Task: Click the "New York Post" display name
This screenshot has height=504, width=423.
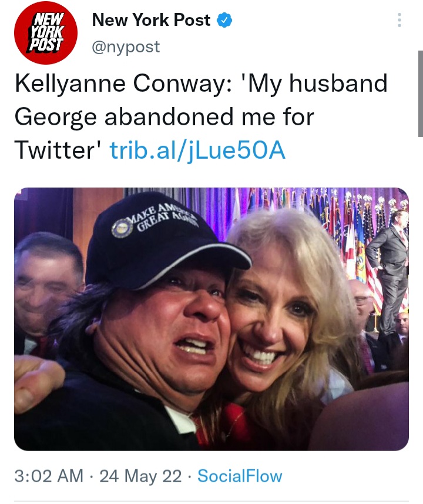Action: coord(151,20)
